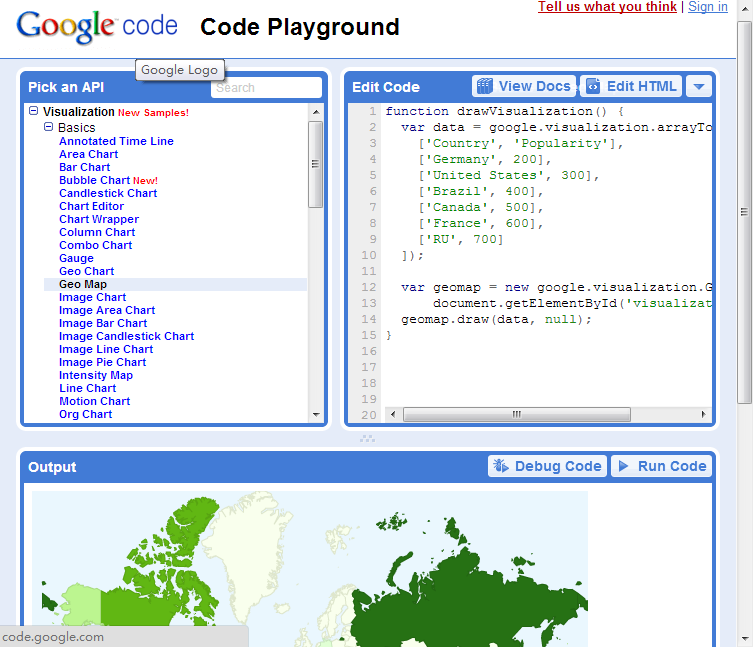Open the Chart Wrapper sample
The image size is (753, 647).
coord(99,219)
